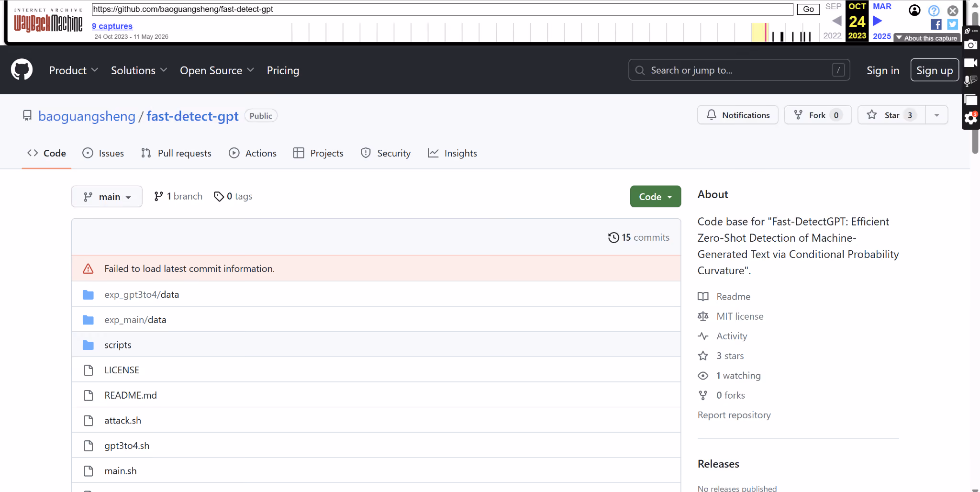980x492 pixels.
Task: Click Report repository link
Action: (734, 415)
